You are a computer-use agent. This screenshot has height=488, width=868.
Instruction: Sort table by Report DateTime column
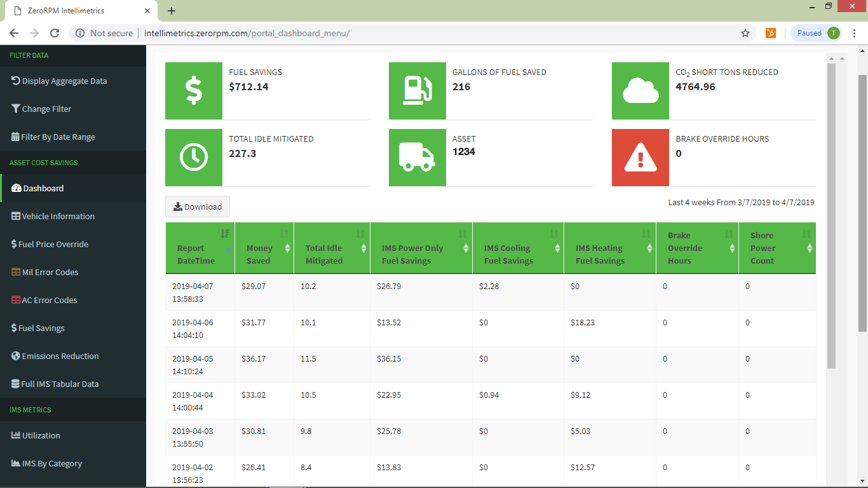200,248
